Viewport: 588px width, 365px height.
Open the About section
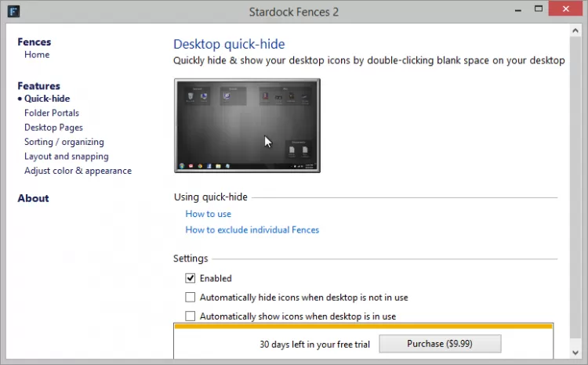pos(34,198)
